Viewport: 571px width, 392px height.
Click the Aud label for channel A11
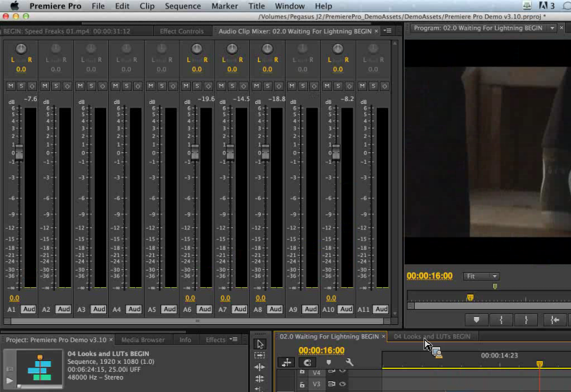382,309
